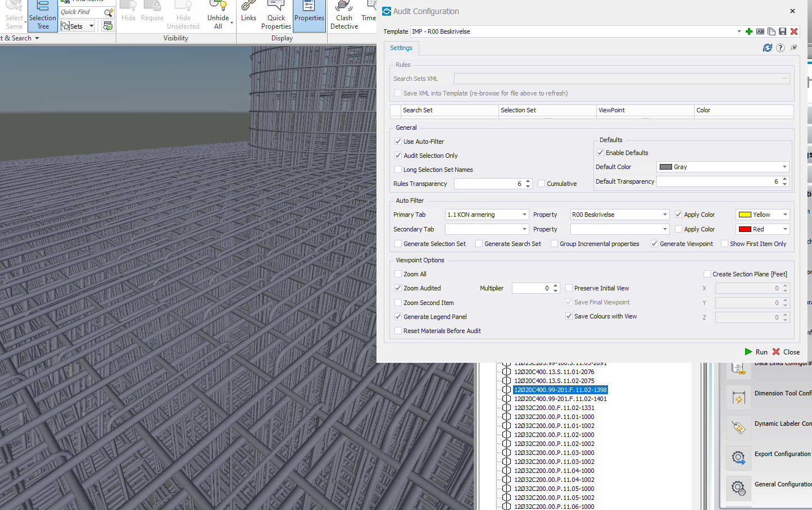This screenshot has width=812, height=510.
Task: Open the Template selector dropdown
Action: coord(739,31)
